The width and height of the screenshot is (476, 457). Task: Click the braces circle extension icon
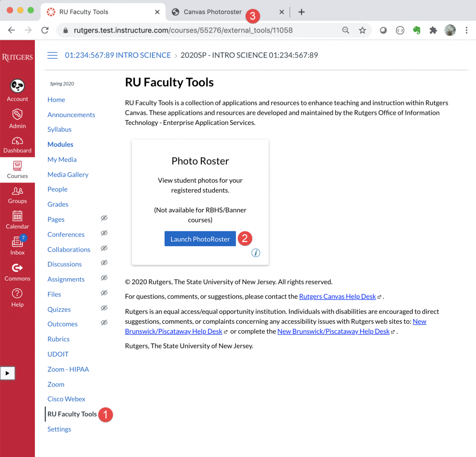click(400, 30)
